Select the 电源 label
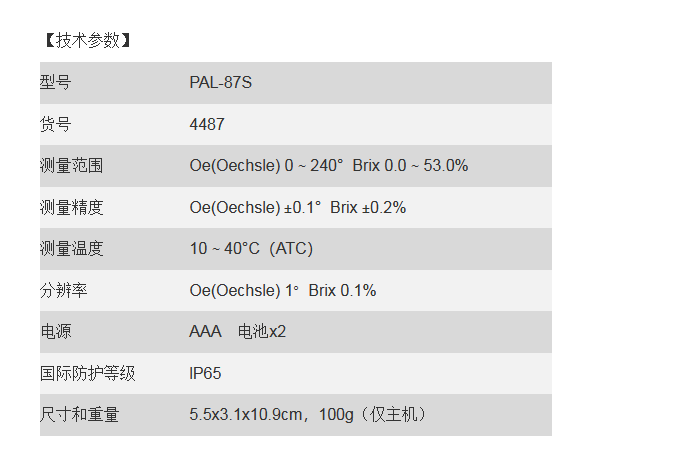Screen dimensions: 693x463 [56, 332]
